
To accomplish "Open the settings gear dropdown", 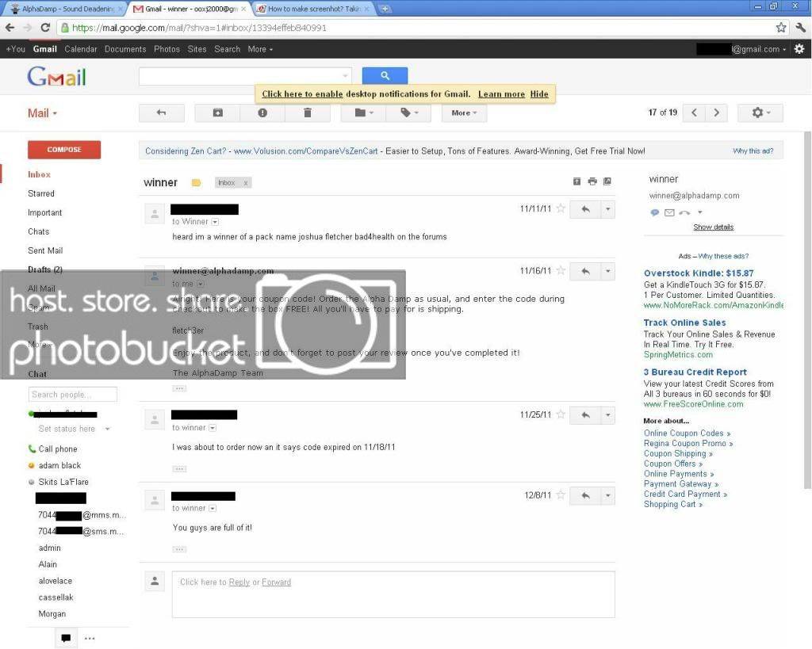I will click(760, 113).
